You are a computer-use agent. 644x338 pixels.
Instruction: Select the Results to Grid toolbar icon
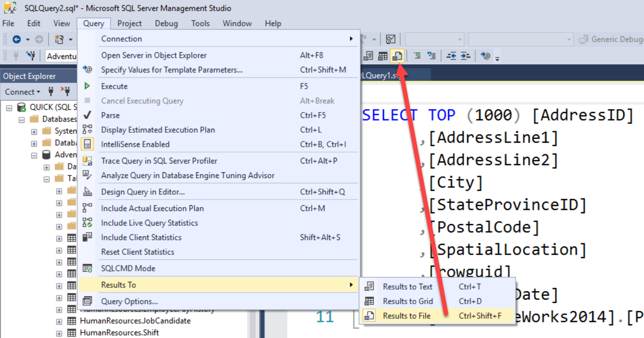click(383, 55)
